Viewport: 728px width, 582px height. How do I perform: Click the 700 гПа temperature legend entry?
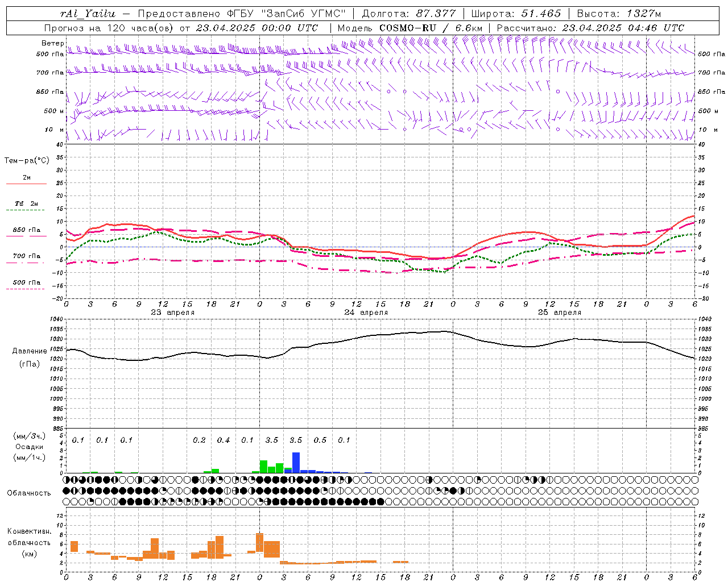(27, 256)
